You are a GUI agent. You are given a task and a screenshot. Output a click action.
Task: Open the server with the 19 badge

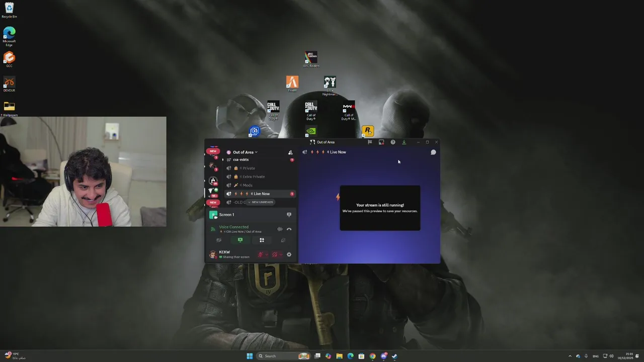(x=213, y=180)
